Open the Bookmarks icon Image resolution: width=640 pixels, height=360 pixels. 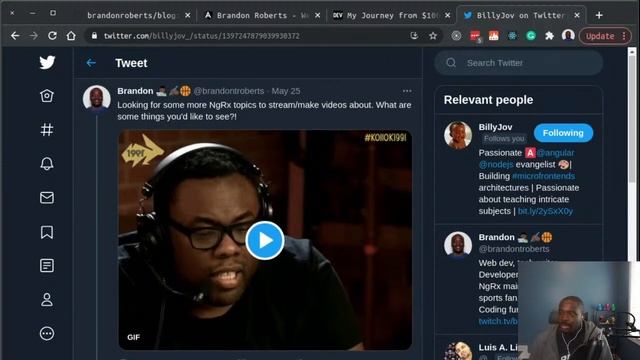tap(47, 232)
